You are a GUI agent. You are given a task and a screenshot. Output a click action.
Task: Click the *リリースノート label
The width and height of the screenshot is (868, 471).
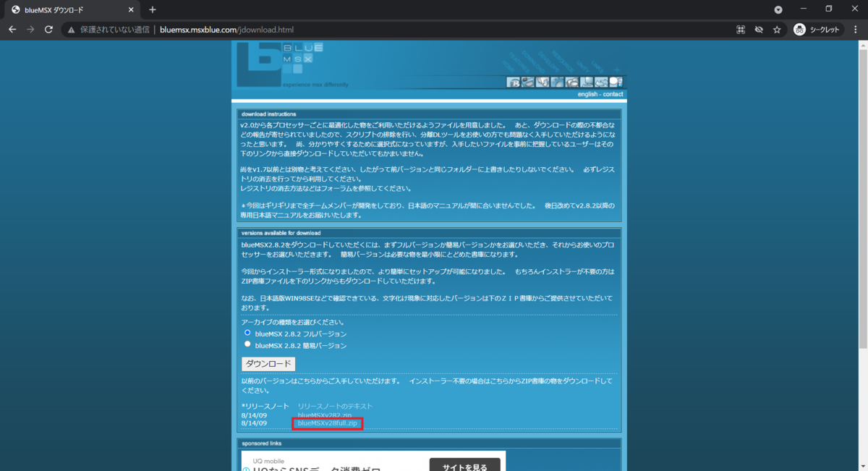pos(265,406)
